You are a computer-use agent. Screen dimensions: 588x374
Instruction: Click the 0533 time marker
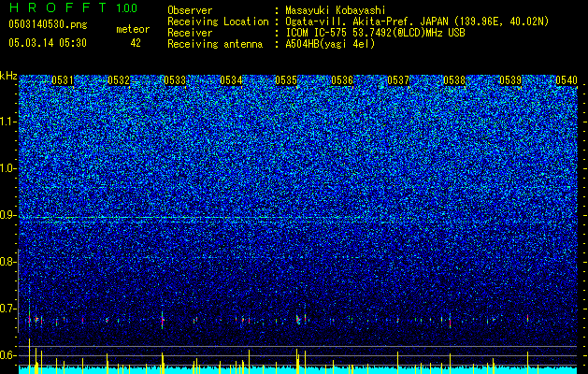click(x=175, y=80)
